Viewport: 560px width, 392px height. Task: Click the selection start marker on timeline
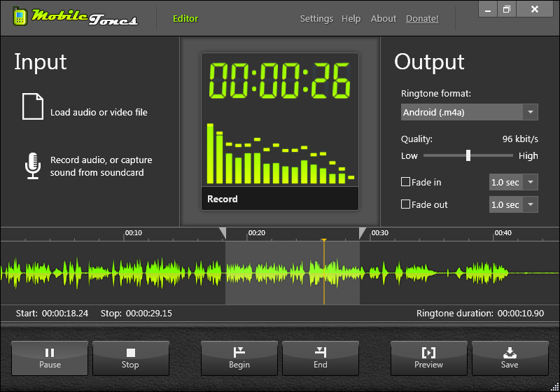pos(223,233)
